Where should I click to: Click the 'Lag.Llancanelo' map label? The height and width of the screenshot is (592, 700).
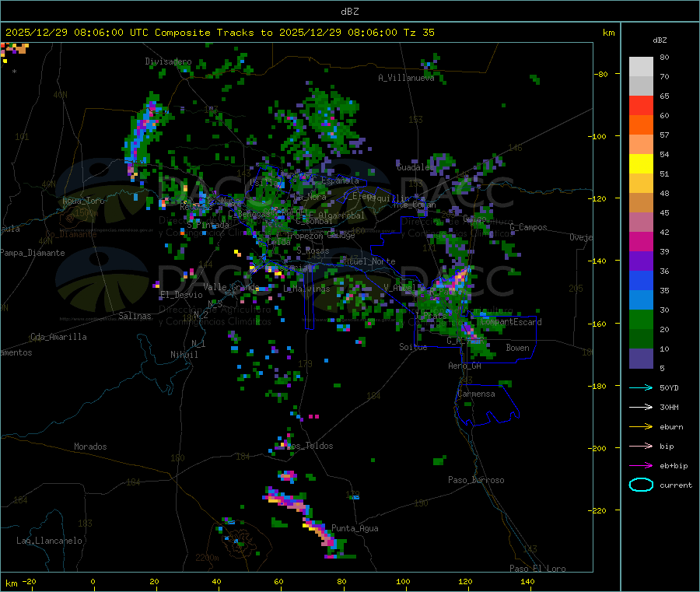pyautogui.click(x=49, y=541)
